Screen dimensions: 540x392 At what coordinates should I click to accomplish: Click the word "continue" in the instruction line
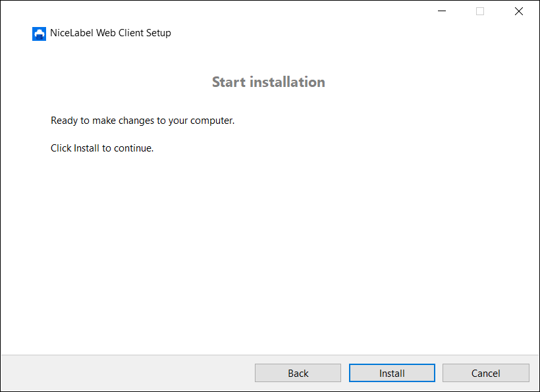click(x=132, y=148)
